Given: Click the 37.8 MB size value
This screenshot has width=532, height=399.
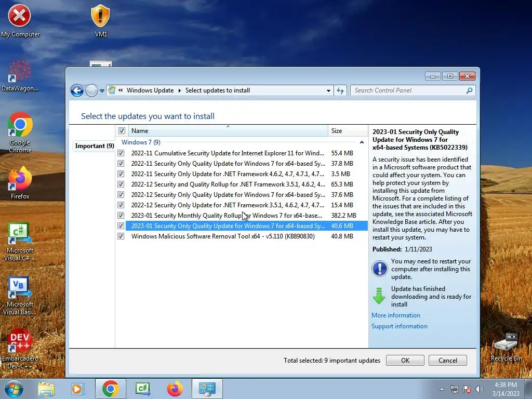Looking at the screenshot, I should (342, 164).
